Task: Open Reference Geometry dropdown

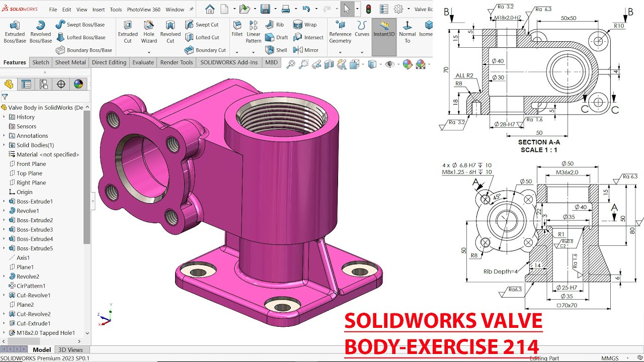Action: tap(341, 52)
